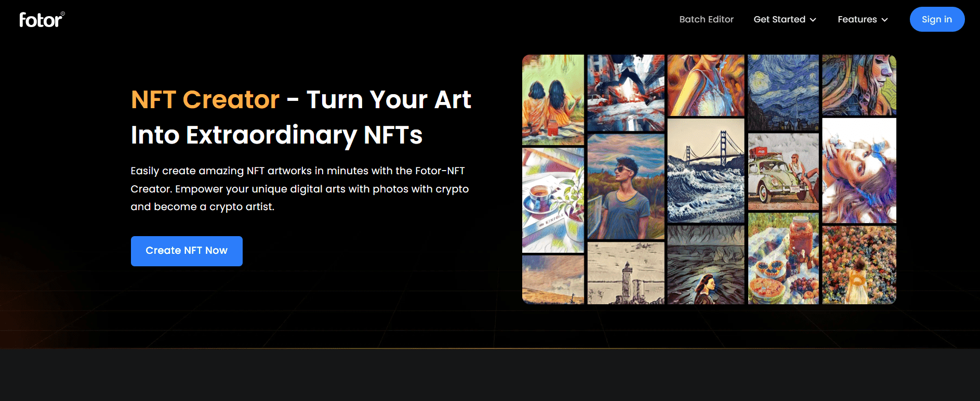This screenshot has height=401, width=980.
Task: Click the Fotor logo
Action: coord(42,19)
